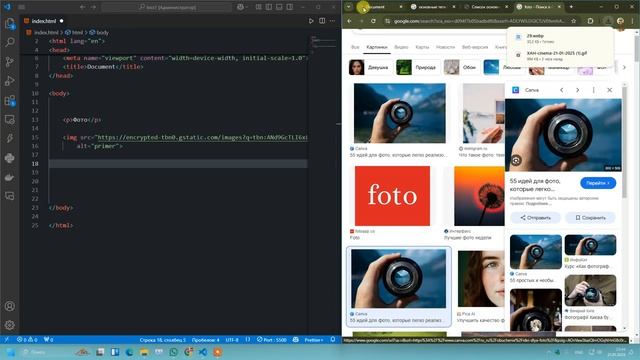Change indentation via spaces status entry
Image resolution: width=640 pixels, height=360 pixels.
pos(205,340)
